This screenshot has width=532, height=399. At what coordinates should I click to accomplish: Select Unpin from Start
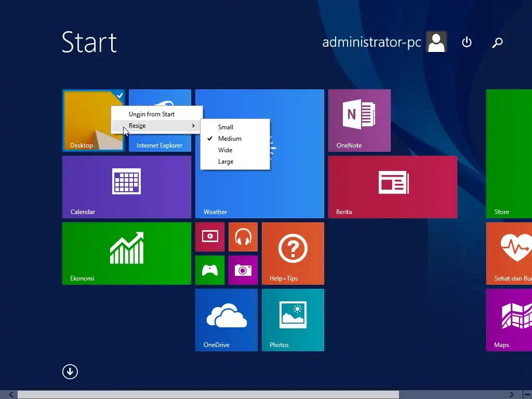tap(157, 114)
